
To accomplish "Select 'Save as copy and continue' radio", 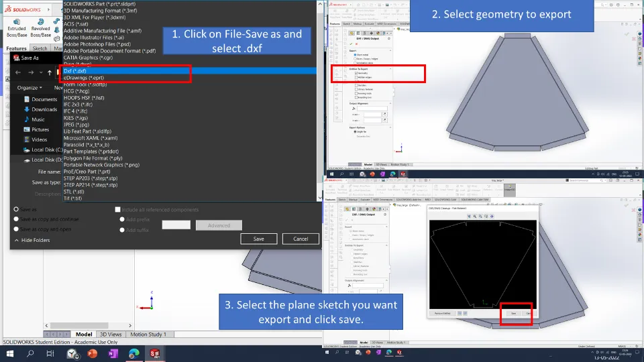I will coord(16,219).
